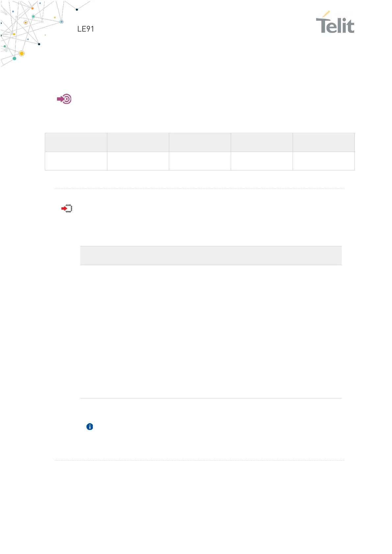Click the purple arrow-and-target icon
This screenshot has width=392, height=554.
[64, 99]
